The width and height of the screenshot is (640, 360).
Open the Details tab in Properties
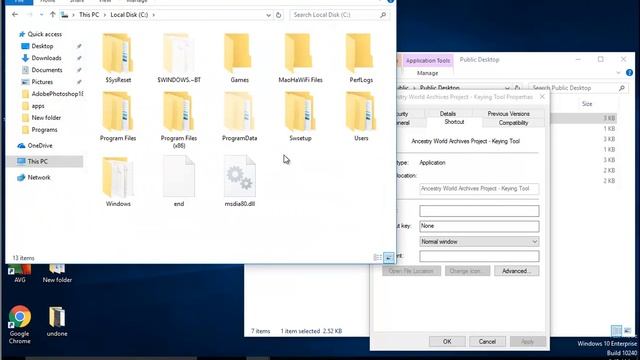[448, 113]
